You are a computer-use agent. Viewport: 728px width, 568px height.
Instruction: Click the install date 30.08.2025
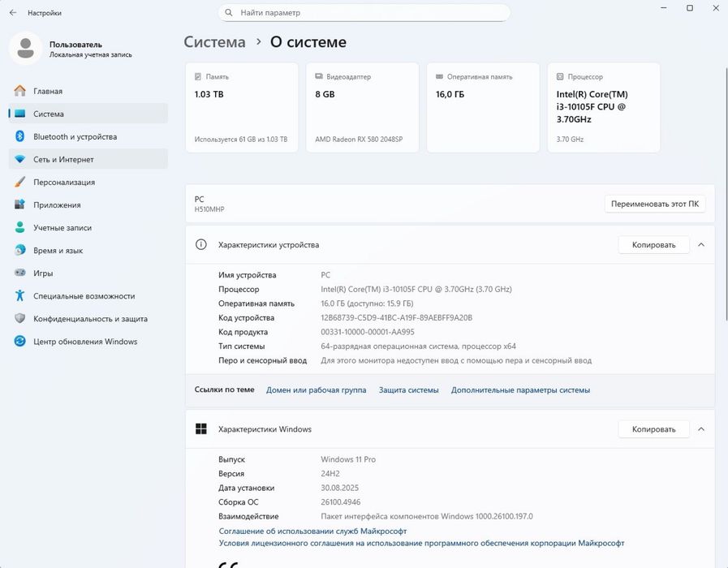tap(339, 488)
